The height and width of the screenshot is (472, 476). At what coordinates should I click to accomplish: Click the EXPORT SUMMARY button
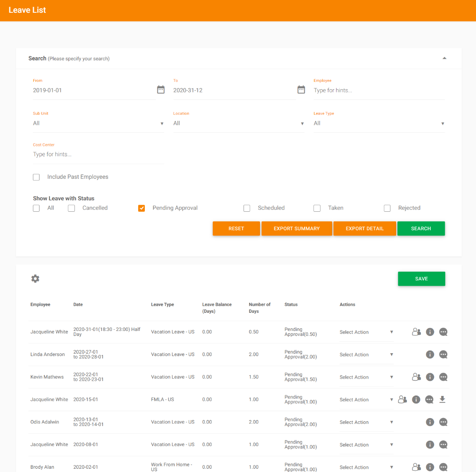297,229
